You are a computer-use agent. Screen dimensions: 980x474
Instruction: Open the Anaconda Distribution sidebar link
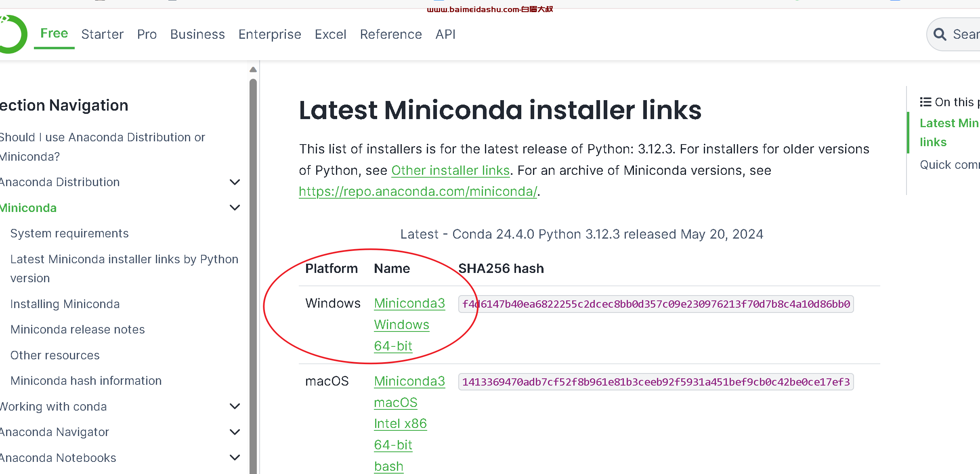coord(60,182)
